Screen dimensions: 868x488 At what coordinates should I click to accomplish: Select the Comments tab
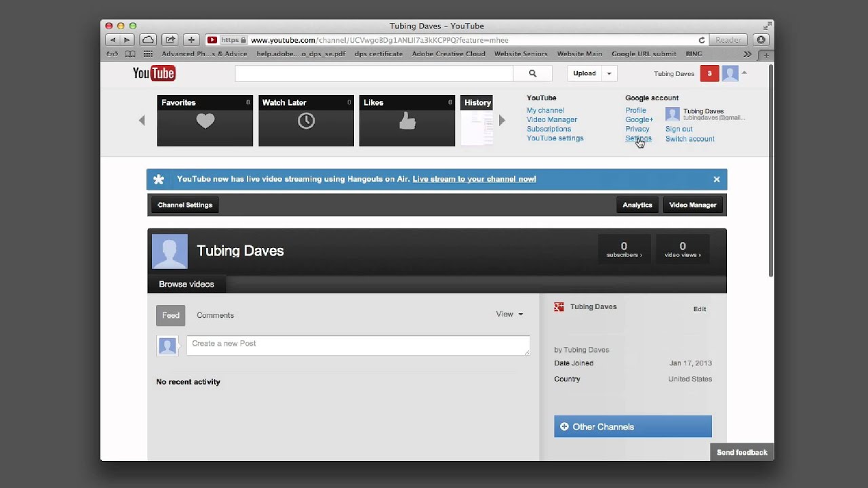click(215, 315)
